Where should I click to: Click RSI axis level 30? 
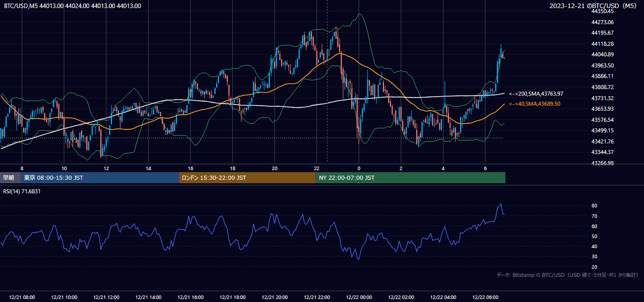(x=594, y=257)
